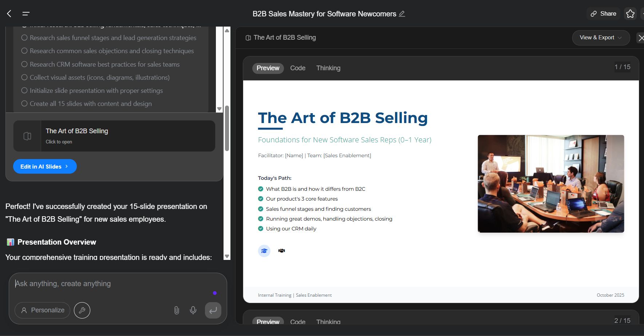Open the sidebar menu icon

pos(26,14)
